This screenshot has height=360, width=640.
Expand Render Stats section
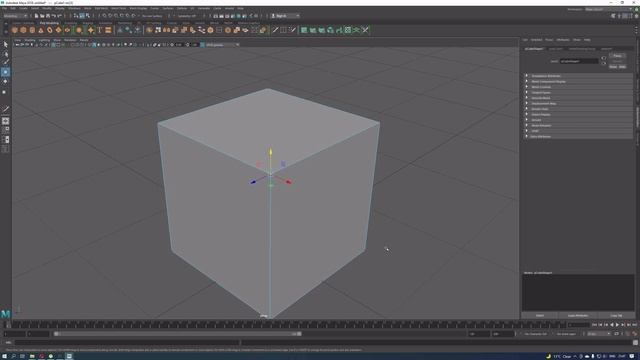(578, 109)
